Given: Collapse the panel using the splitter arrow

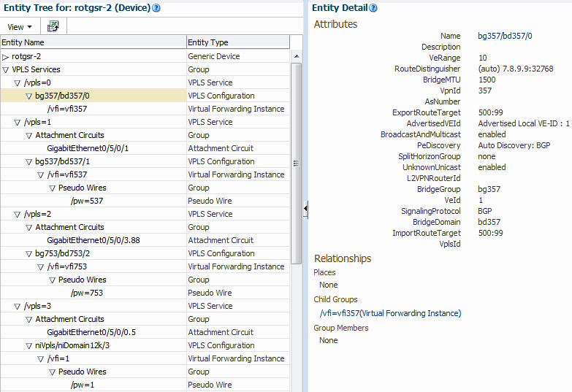Looking at the screenshot, I should 305,209.
